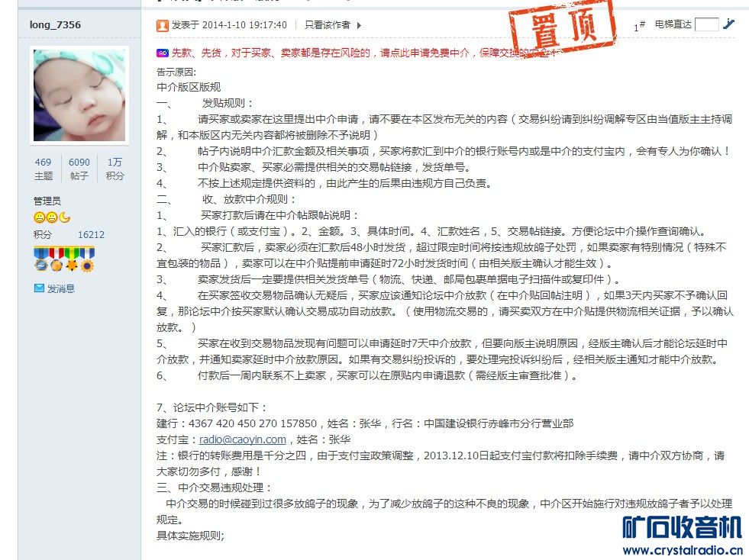Viewport: 749px width, 560px height.
Task: Click the smiley and moon level icons
Action: [x=52, y=217]
